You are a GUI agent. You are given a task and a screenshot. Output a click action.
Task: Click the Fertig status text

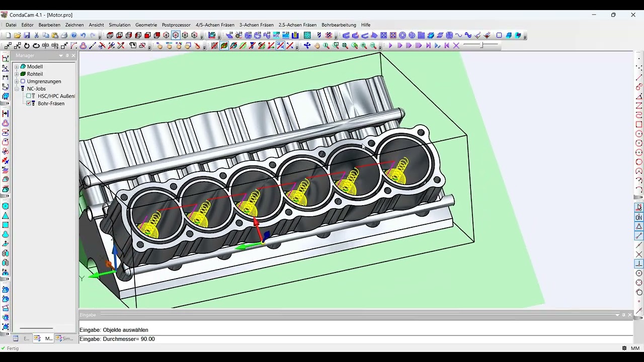coord(13,348)
